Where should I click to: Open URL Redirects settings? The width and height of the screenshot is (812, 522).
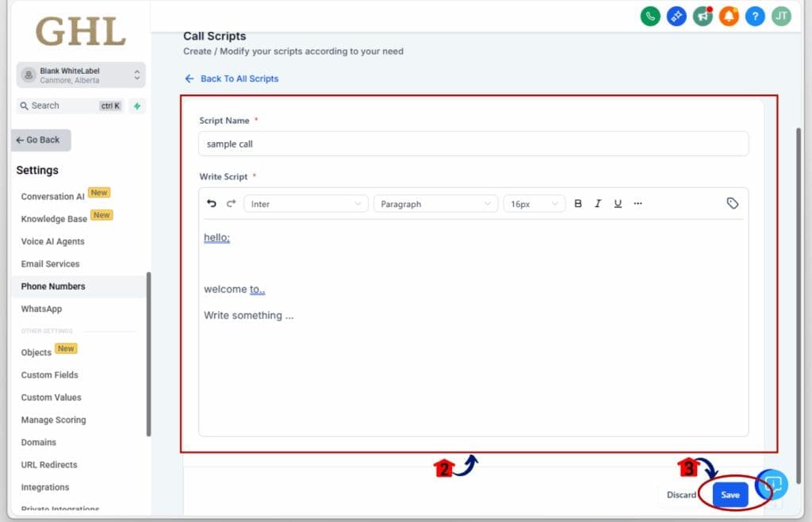pos(49,465)
